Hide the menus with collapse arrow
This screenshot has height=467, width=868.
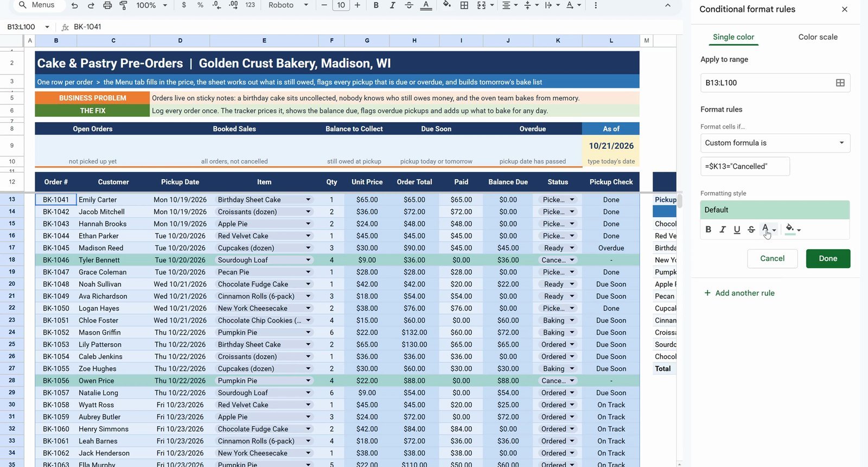coord(668,5)
